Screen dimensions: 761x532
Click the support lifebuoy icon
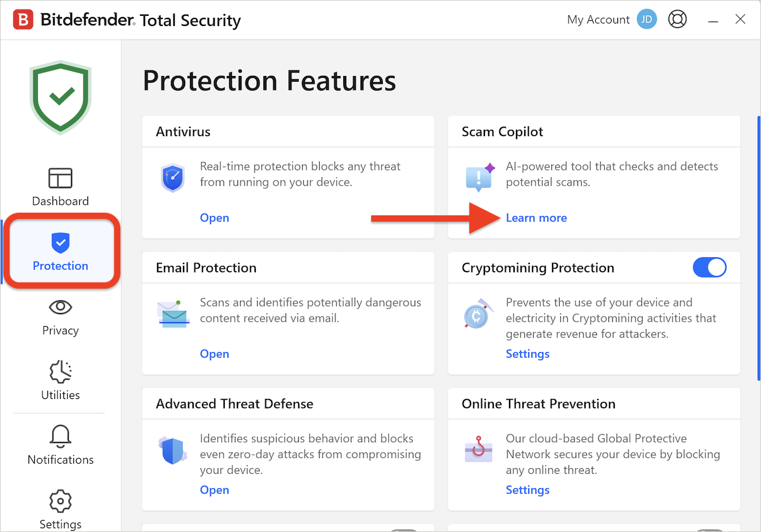point(677,20)
